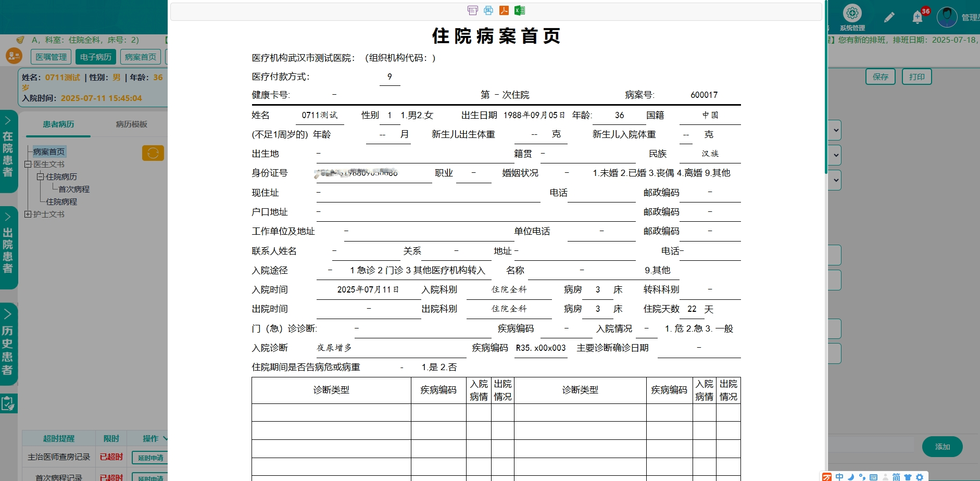
Task: Open the 电子病历 tab
Action: 96,57
